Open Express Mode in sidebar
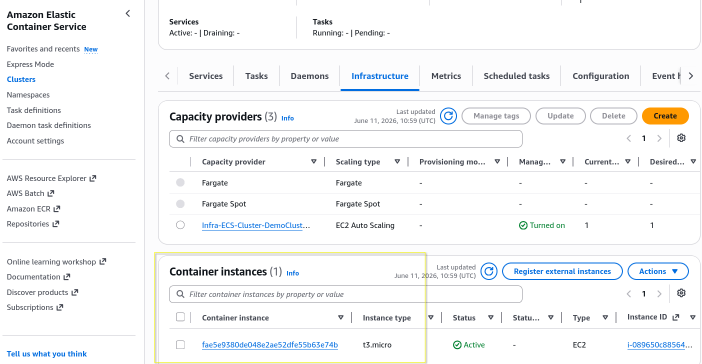This screenshot has height=364, width=702. [x=30, y=64]
